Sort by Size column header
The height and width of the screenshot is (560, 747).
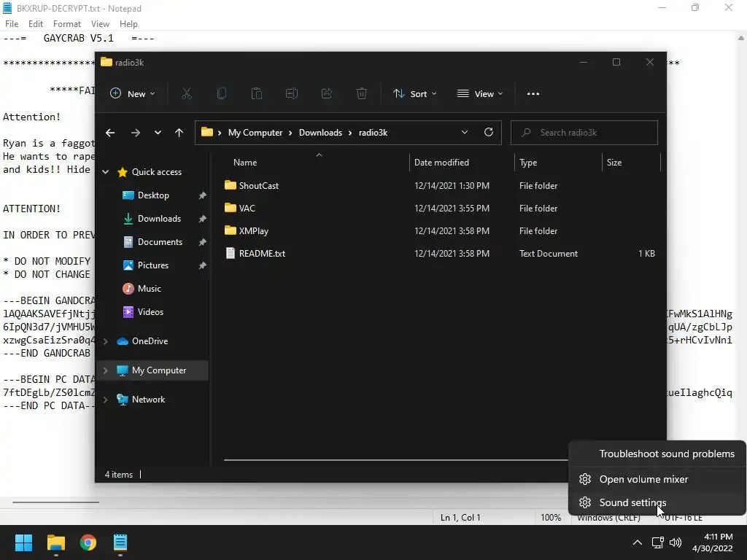(x=614, y=163)
